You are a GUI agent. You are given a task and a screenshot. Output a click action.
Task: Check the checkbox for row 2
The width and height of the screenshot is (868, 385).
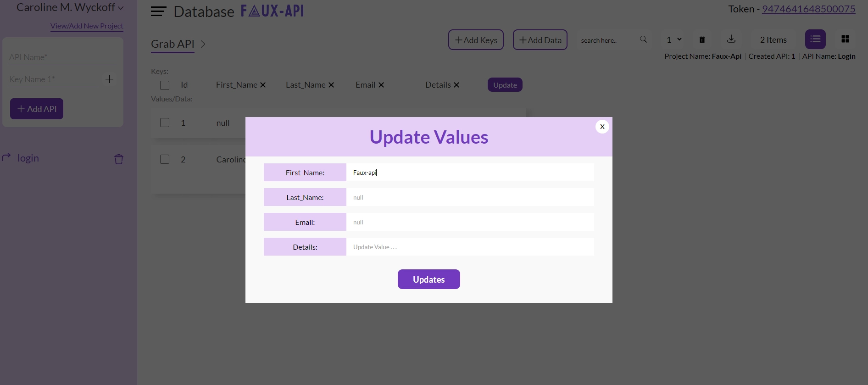pyautogui.click(x=165, y=159)
